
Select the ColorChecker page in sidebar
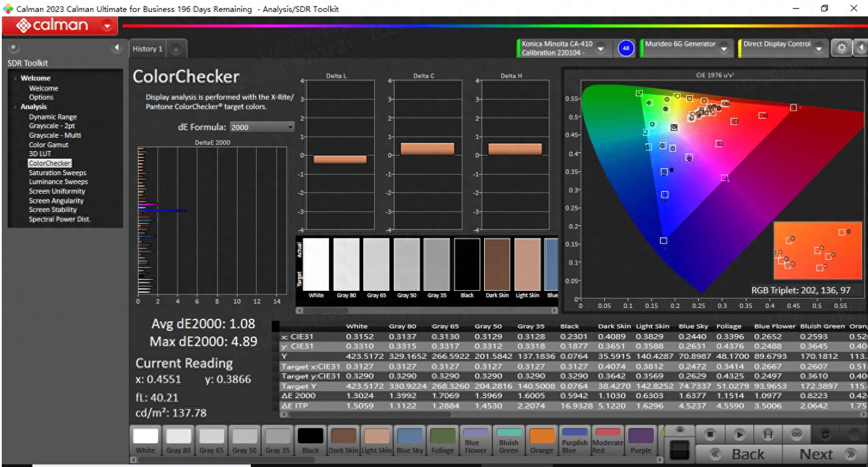coord(50,163)
